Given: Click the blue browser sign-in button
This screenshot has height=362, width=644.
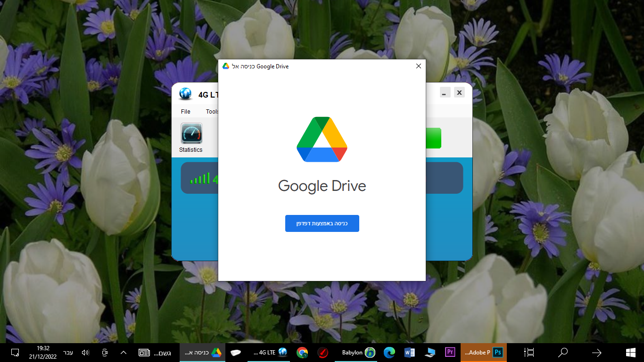Looking at the screenshot, I should 322,223.
